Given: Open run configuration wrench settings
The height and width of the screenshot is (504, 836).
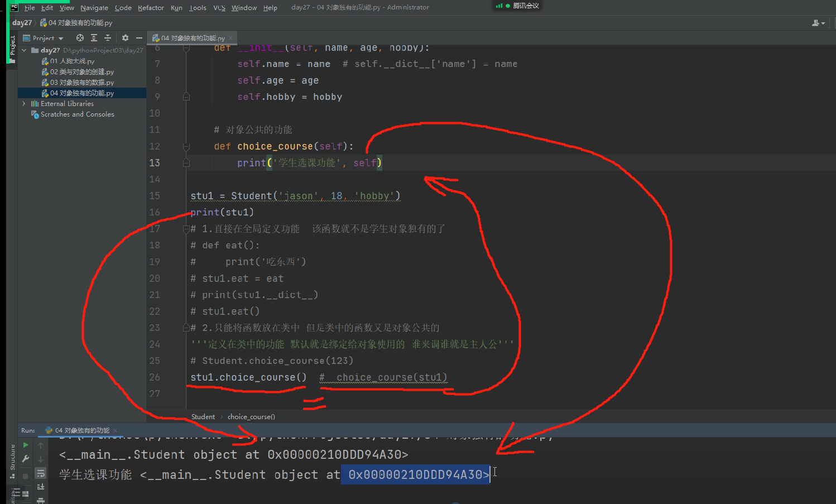Looking at the screenshot, I should [26, 459].
